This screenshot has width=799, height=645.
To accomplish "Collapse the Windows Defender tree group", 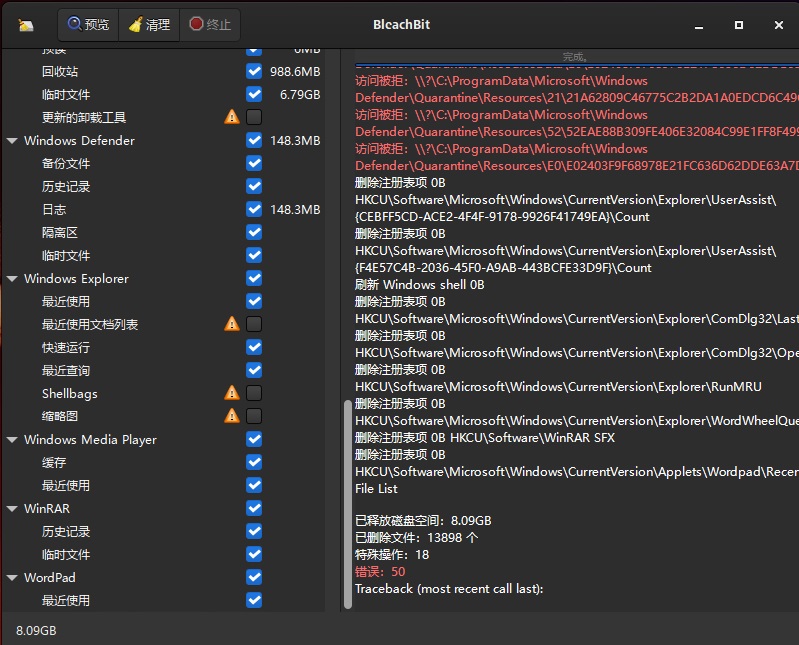I will 12,141.
